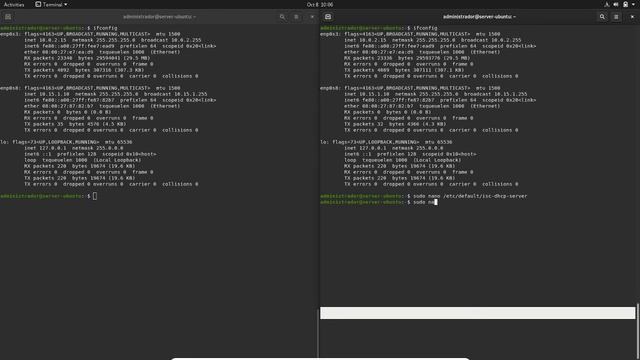The width and height of the screenshot is (640, 360).
Task: Open hamburger menu of the left terminal
Action: [296, 17]
